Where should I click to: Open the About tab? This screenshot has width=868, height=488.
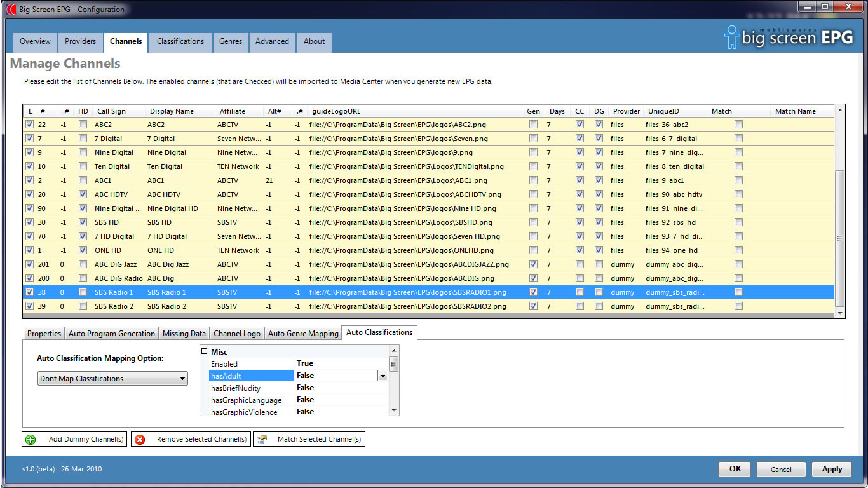pos(314,41)
